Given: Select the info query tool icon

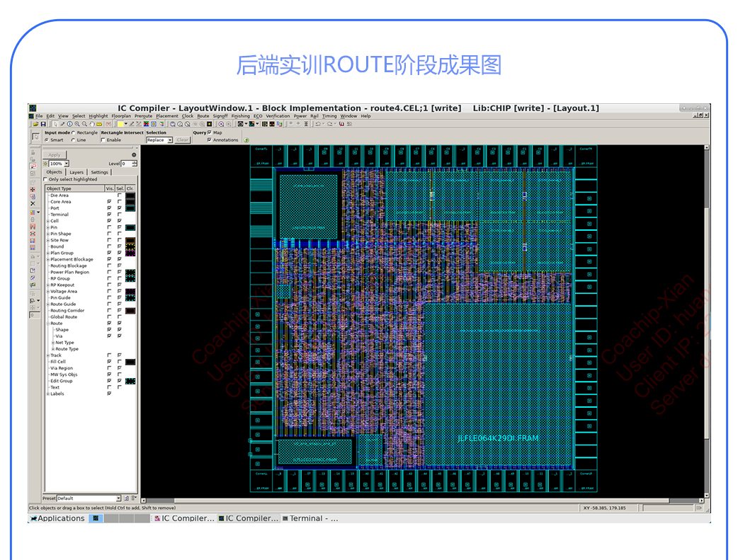Looking at the screenshot, I should tap(69, 124).
